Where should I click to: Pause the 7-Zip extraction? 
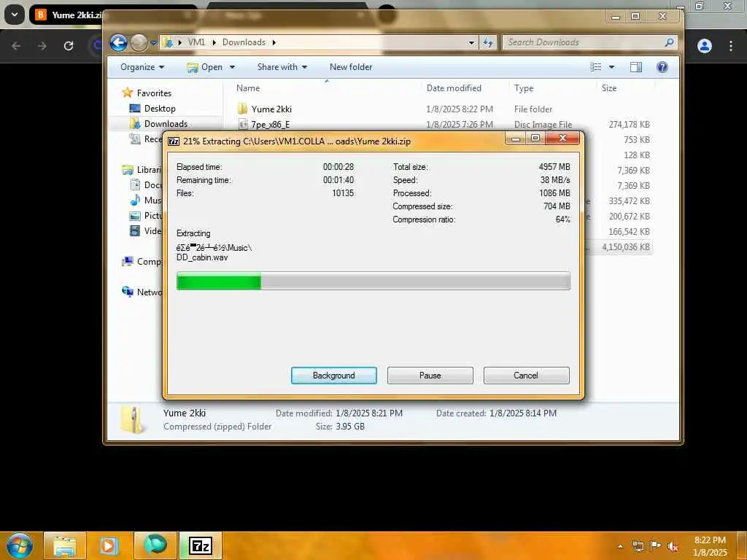point(430,376)
